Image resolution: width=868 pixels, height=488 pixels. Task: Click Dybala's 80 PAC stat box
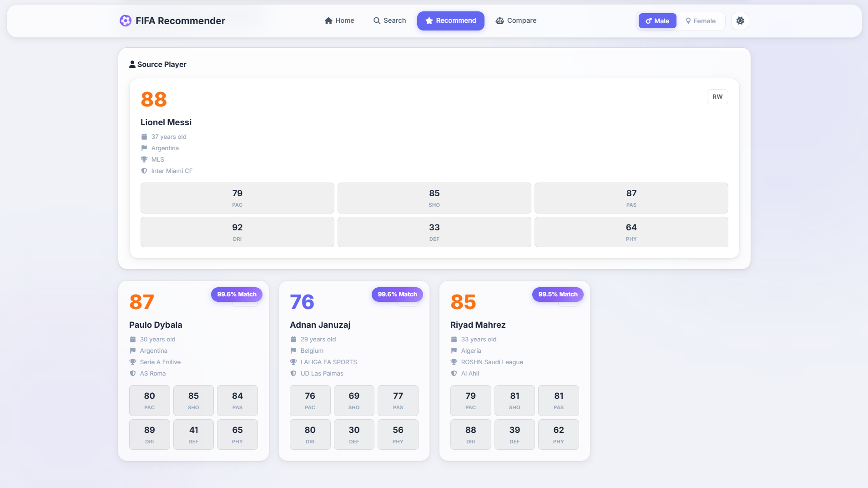(x=150, y=401)
